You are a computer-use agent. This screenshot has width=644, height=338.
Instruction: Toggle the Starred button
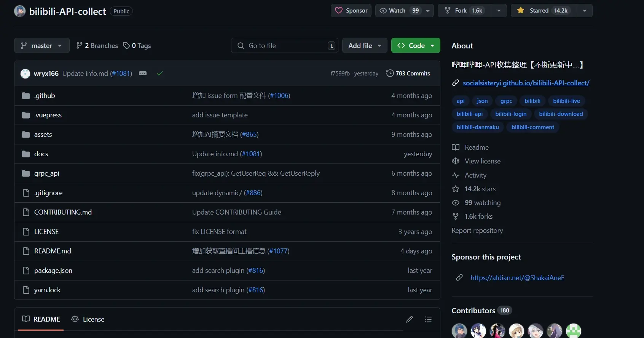pyautogui.click(x=544, y=11)
